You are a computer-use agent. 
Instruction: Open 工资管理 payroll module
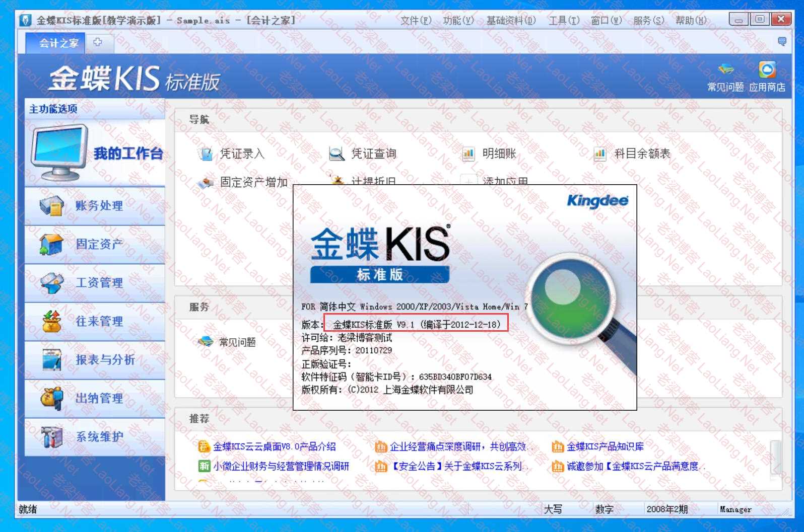99,283
